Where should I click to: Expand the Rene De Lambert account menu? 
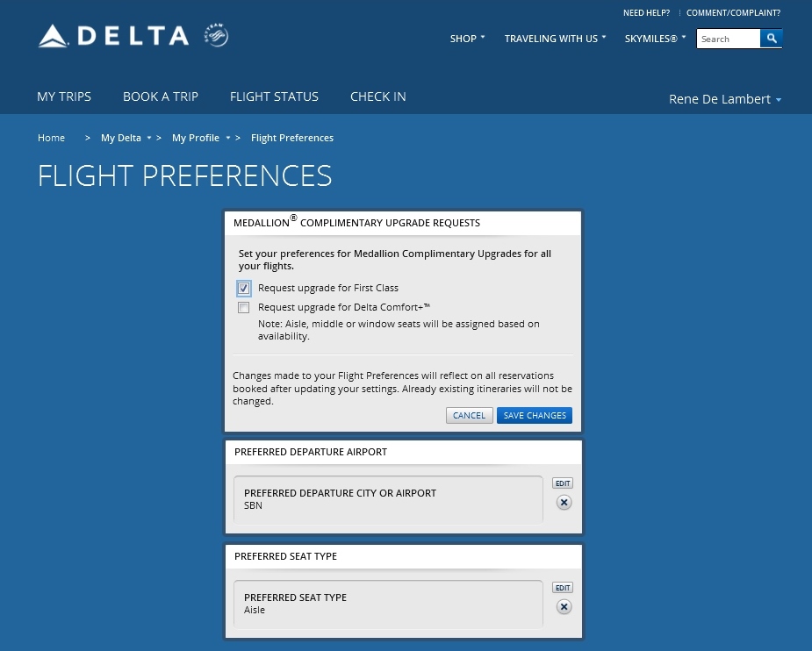[720, 99]
